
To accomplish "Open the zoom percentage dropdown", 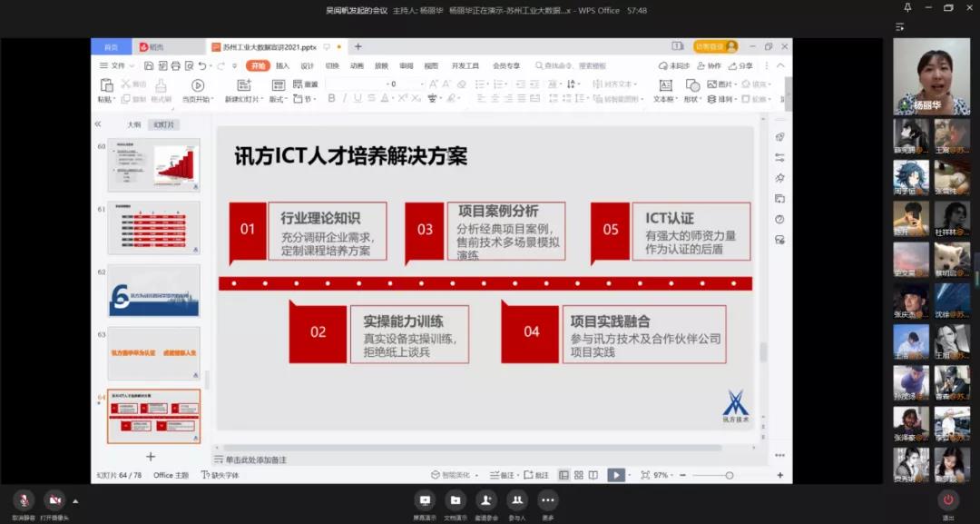I will [x=663, y=473].
